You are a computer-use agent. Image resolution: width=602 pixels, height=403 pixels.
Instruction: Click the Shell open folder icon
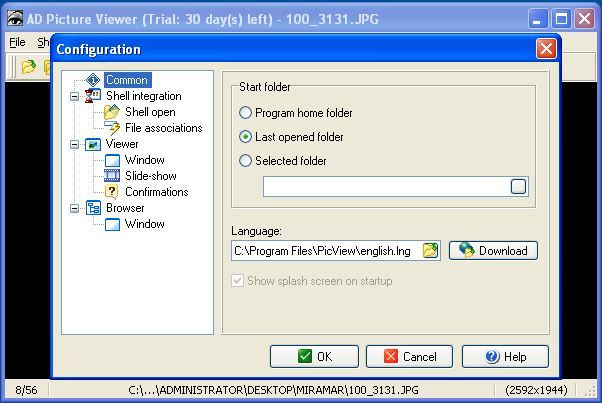tap(112, 112)
